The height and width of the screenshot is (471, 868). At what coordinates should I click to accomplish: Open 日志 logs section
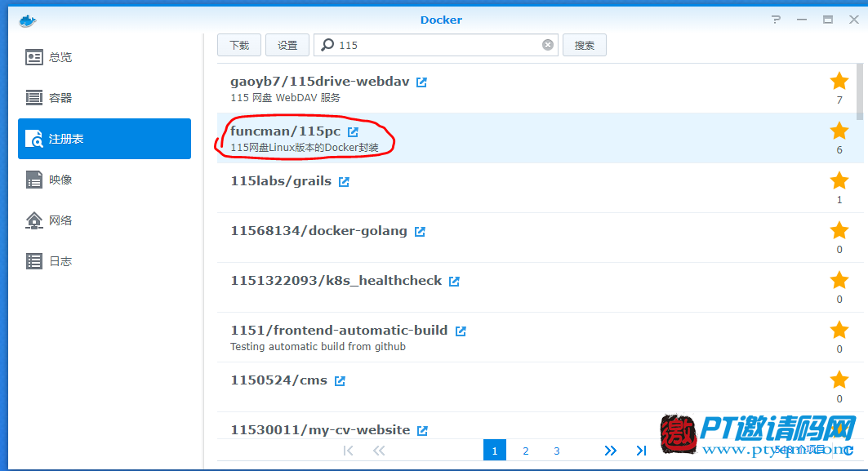(105, 261)
